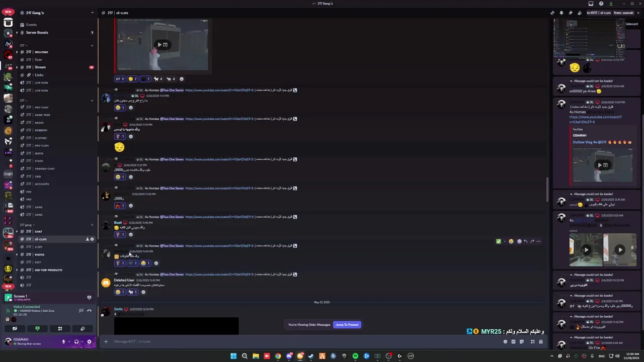
Task: Click the in: #217 ol-clips search filter
Action: tap(599, 13)
